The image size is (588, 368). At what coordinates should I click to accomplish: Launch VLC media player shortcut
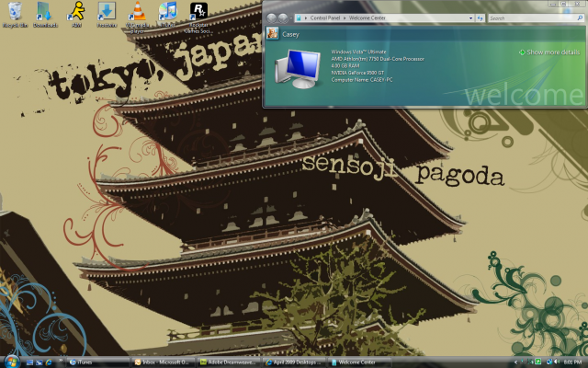coord(137,17)
